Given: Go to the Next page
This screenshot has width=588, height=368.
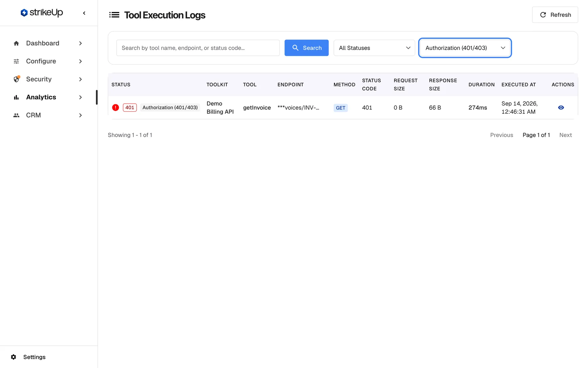Looking at the screenshot, I should (x=565, y=135).
